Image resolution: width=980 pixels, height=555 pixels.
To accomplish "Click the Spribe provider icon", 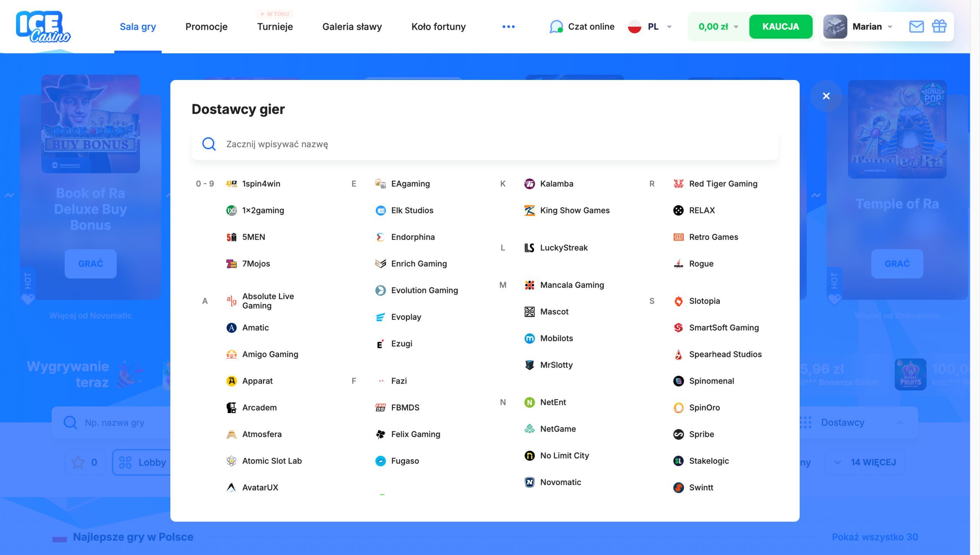I will pyautogui.click(x=678, y=434).
